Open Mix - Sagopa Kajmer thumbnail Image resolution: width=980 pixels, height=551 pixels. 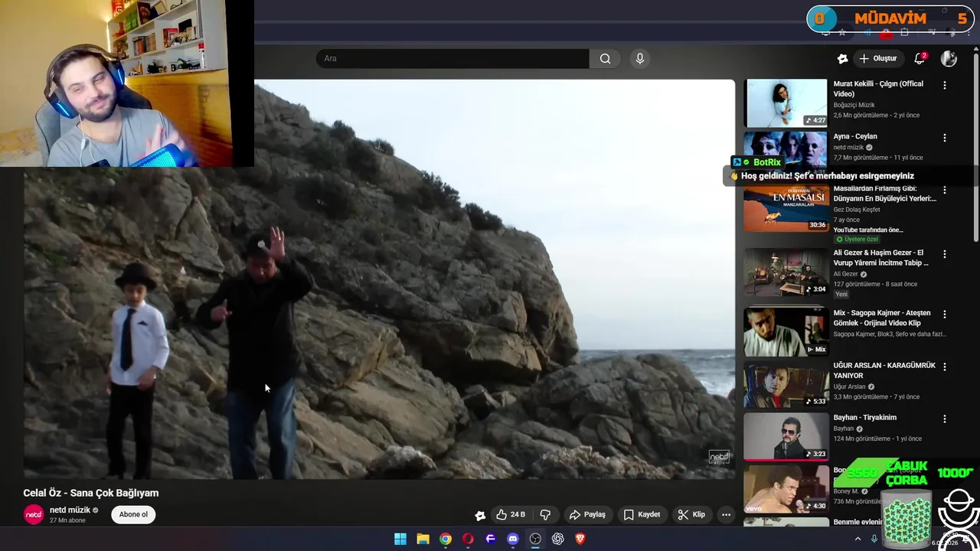coord(786,332)
